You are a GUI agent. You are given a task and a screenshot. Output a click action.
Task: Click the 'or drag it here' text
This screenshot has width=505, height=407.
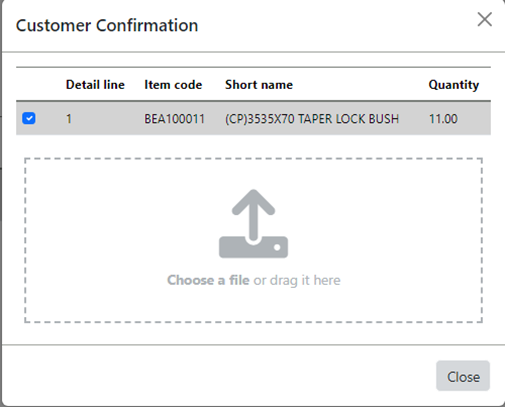[297, 280]
